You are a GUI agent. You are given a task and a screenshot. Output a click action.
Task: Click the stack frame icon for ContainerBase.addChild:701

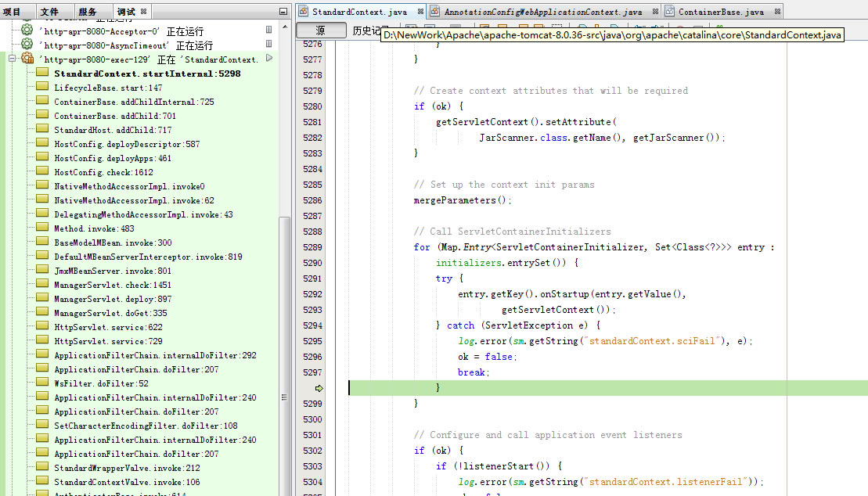[x=42, y=114]
